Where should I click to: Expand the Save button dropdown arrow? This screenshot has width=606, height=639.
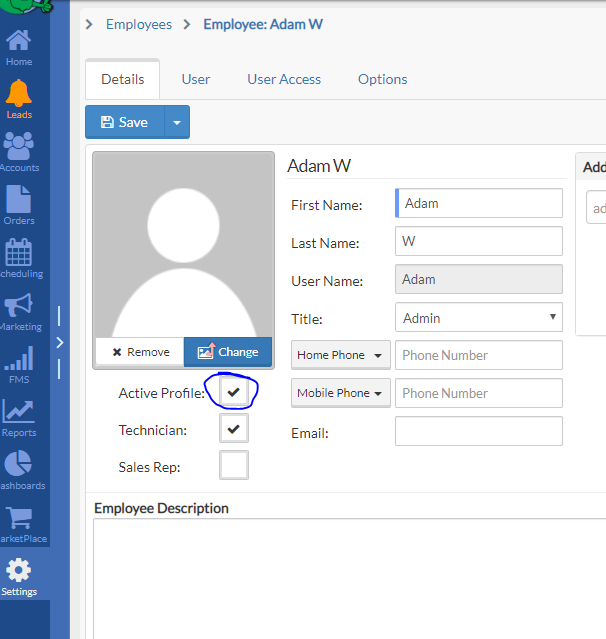click(176, 122)
